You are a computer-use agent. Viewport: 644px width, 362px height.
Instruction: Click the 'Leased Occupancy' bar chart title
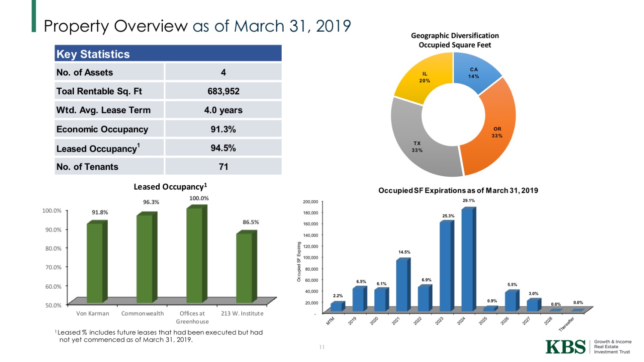pos(170,187)
